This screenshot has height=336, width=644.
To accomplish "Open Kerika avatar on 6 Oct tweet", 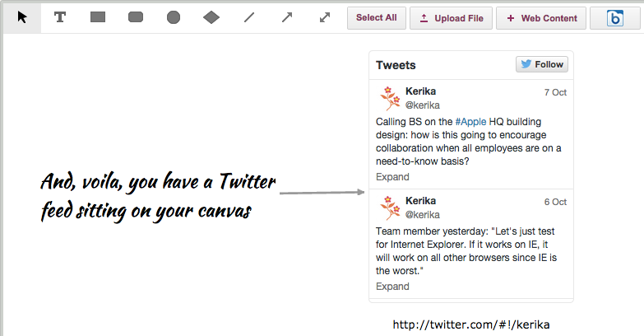I will click(x=389, y=208).
